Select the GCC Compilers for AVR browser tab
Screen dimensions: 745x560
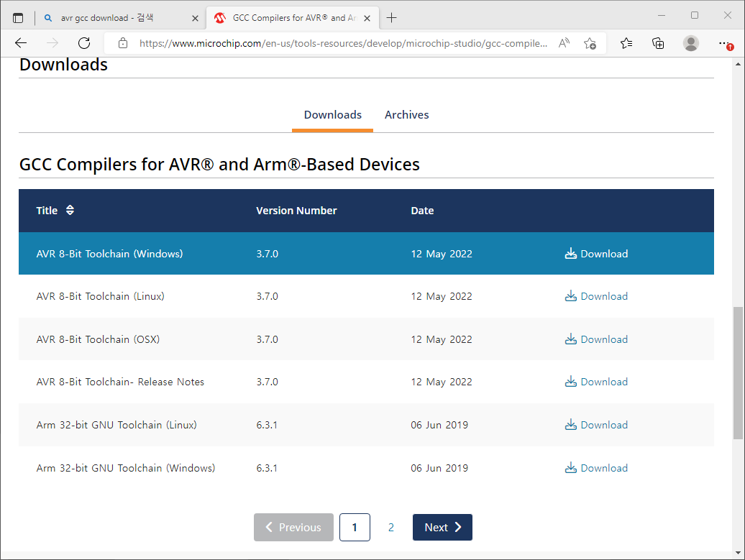point(292,18)
